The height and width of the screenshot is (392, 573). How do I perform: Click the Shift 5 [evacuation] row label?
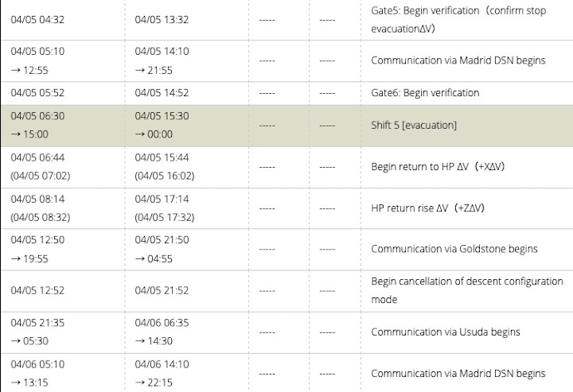click(414, 126)
